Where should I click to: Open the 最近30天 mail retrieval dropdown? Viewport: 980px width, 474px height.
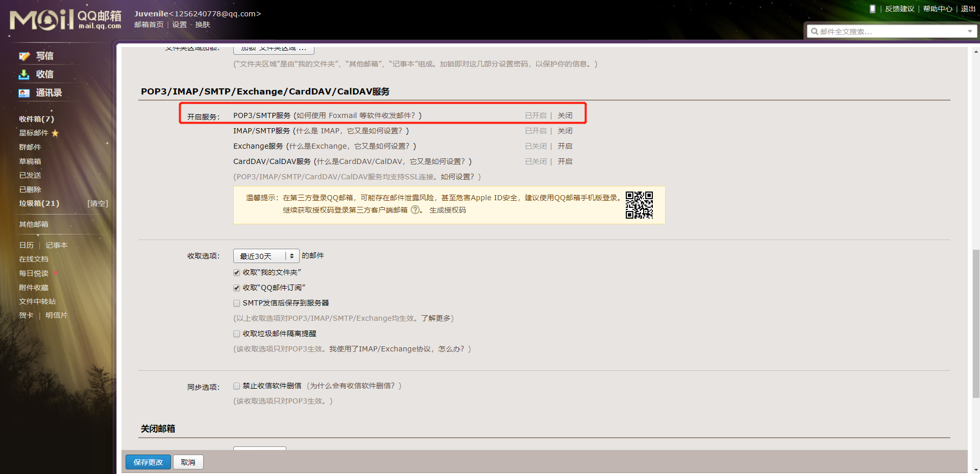(265, 255)
